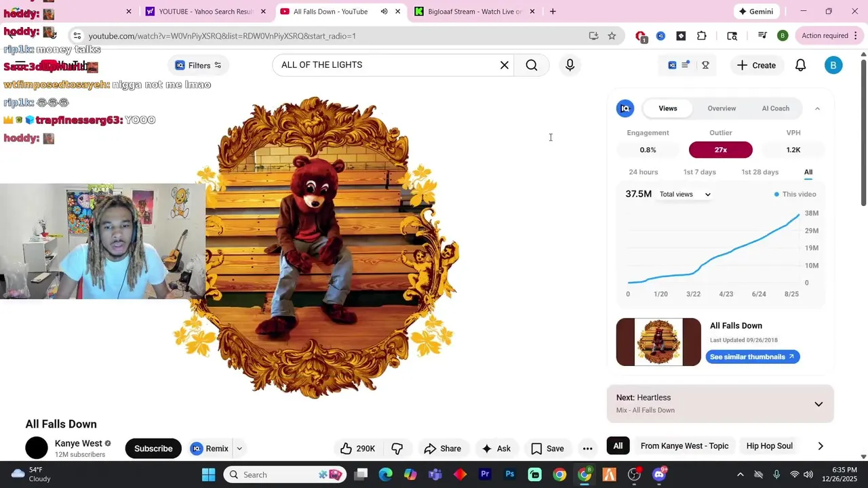Click the red extension icon with badge

point(641,37)
